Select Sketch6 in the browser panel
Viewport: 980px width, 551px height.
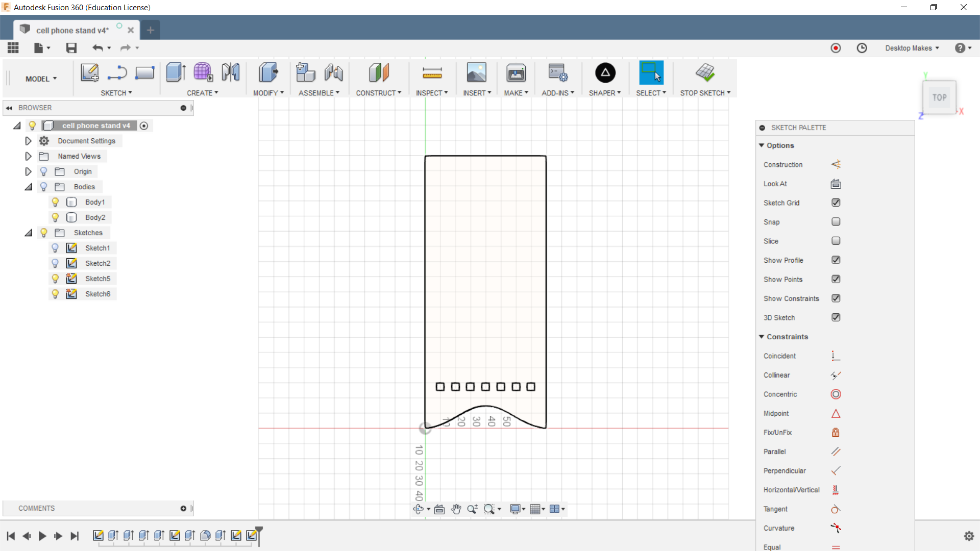[x=97, y=293]
